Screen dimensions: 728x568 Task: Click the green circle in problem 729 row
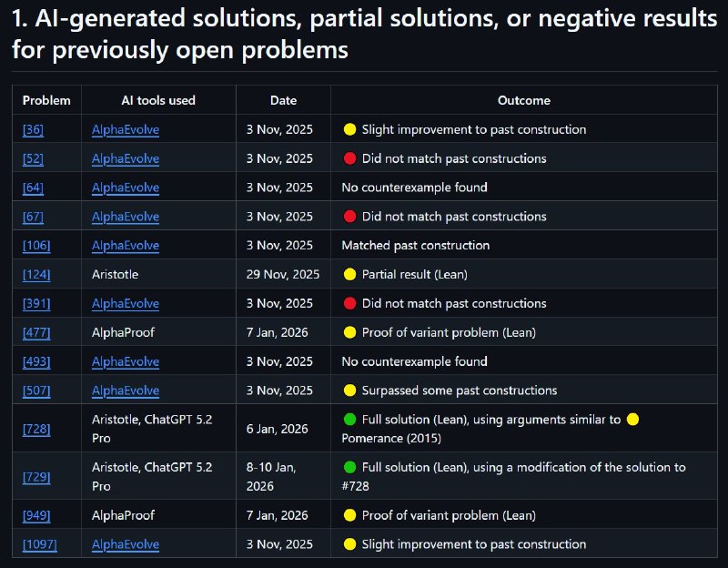point(349,467)
